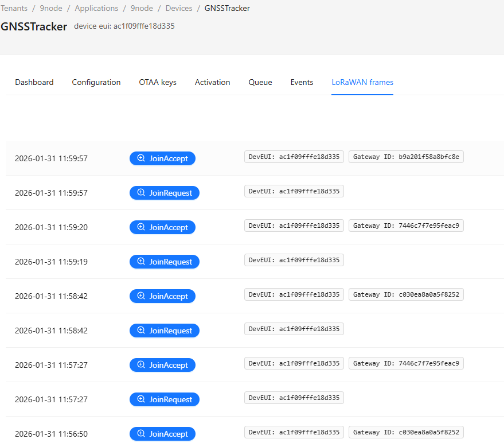The image size is (504, 443).
Task: Click magnifier icon on 11:59:57 JoinRequest button
Action: tap(140, 193)
